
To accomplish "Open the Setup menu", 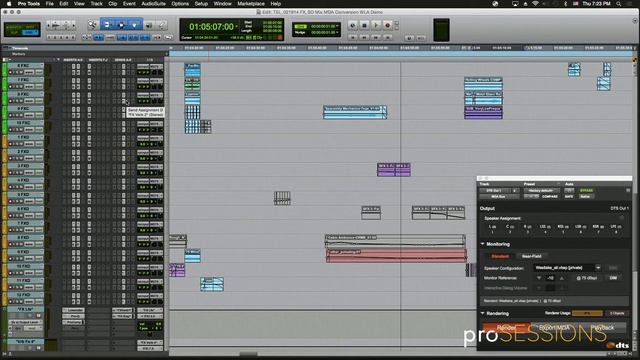I will 201,4.
